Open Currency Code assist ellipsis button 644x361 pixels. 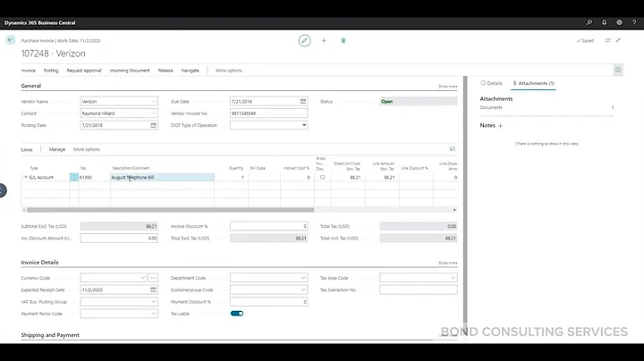click(x=153, y=278)
